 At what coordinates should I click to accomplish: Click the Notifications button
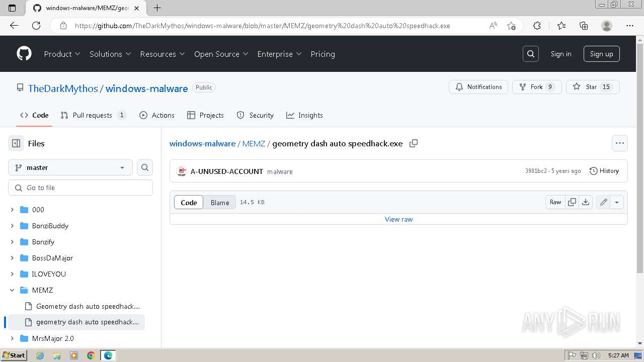click(478, 87)
